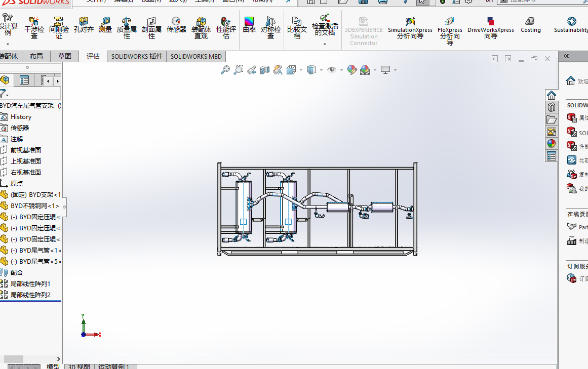
Task: Open the Apply Scene dropdown arrow
Action: (375, 70)
